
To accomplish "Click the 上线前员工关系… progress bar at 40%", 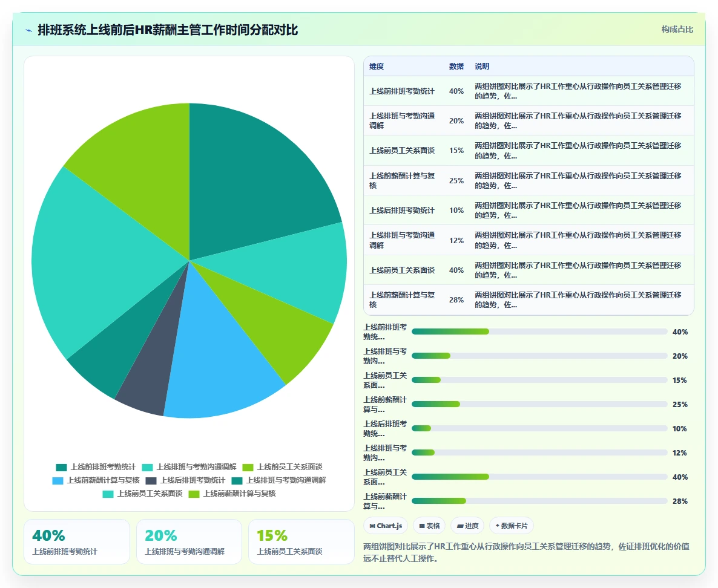I will (539, 477).
